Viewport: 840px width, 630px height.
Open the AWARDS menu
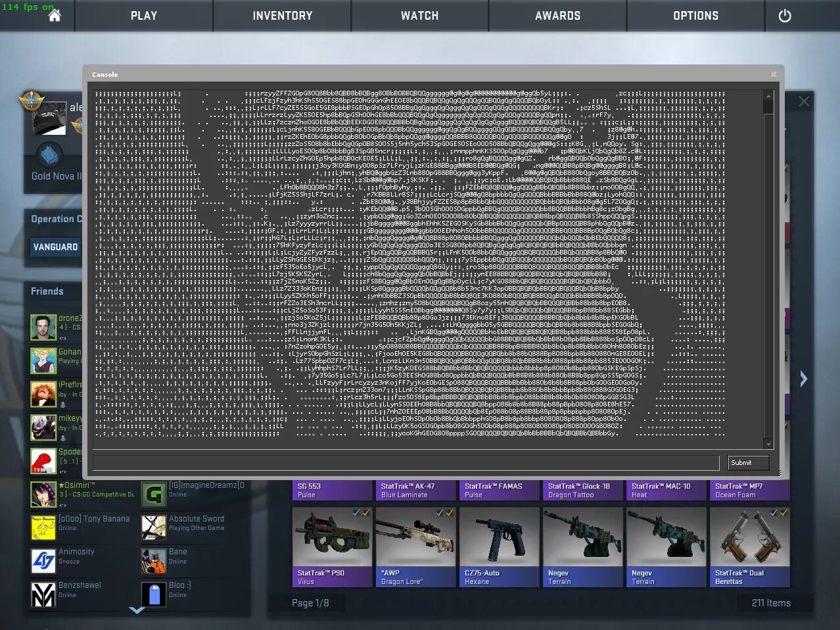coord(558,16)
